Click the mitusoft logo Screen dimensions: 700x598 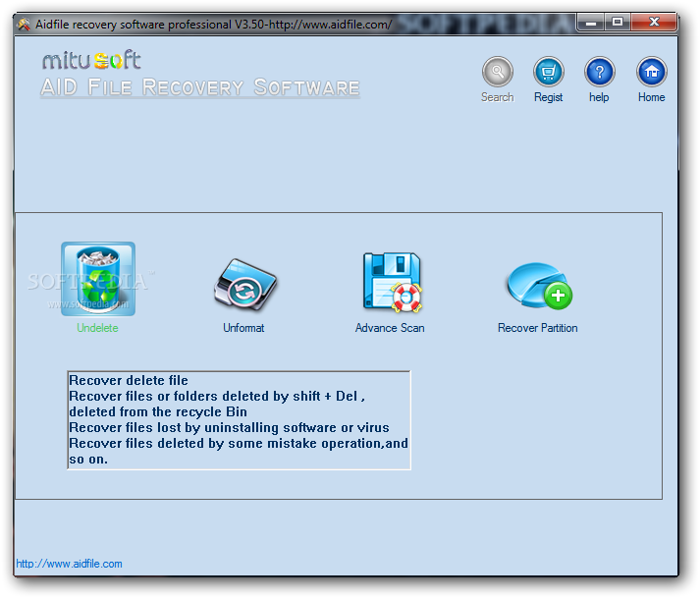tap(92, 61)
